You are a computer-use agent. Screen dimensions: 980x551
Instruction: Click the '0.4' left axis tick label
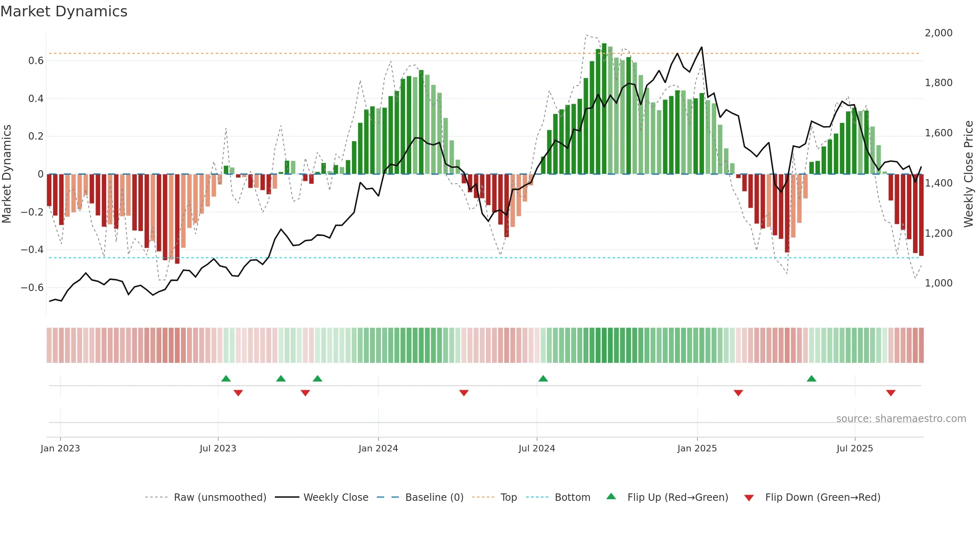click(36, 98)
